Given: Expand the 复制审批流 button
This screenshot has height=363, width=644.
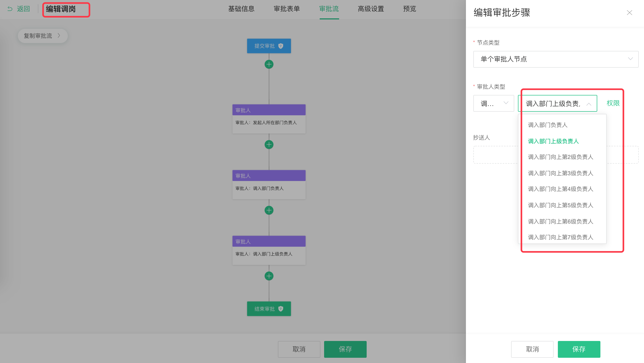Looking at the screenshot, I should coord(42,36).
